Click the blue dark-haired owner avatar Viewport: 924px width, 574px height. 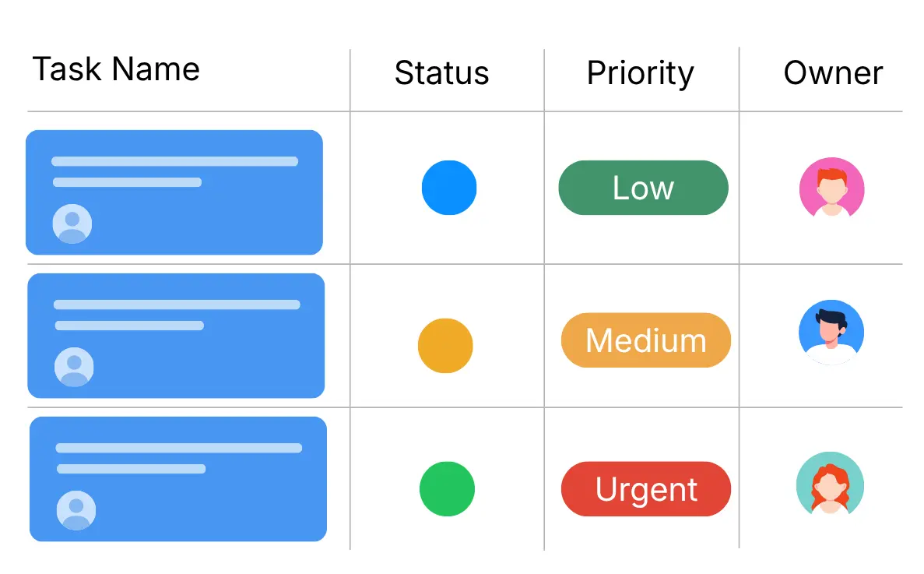(x=831, y=333)
